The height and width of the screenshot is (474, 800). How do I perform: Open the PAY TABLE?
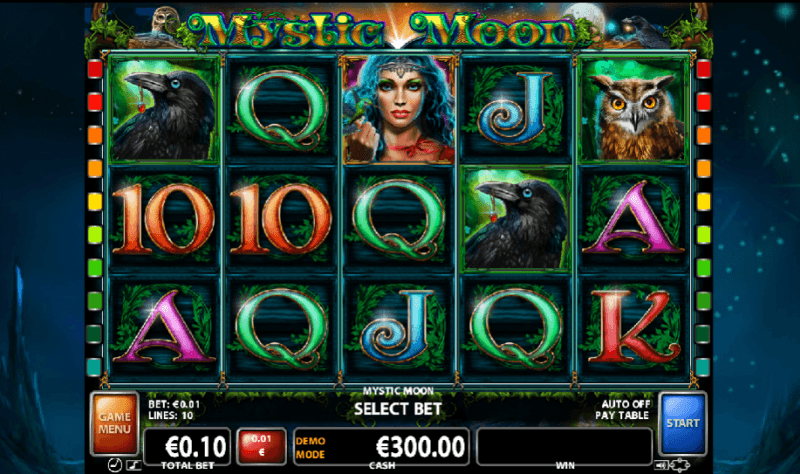(622, 415)
